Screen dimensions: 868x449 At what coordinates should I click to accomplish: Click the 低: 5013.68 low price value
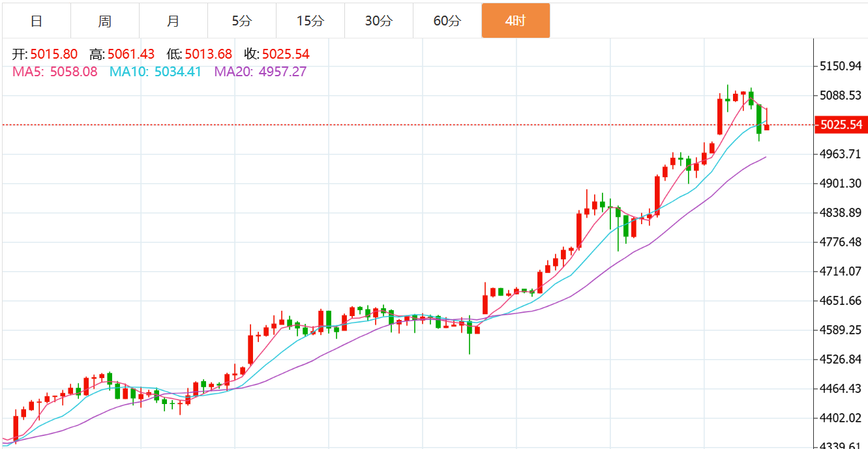click(200, 54)
